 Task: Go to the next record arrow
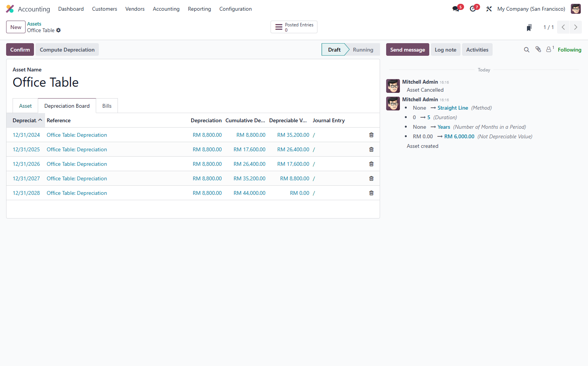tap(576, 27)
